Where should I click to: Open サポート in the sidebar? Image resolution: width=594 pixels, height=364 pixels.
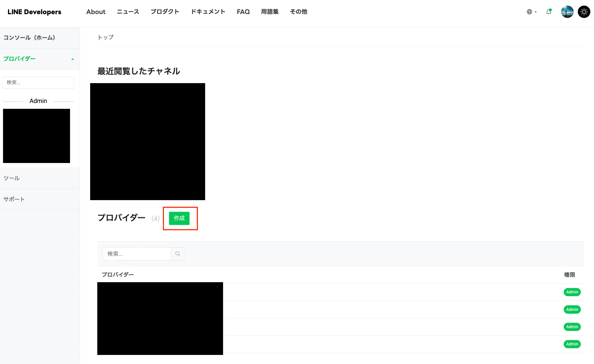point(14,199)
